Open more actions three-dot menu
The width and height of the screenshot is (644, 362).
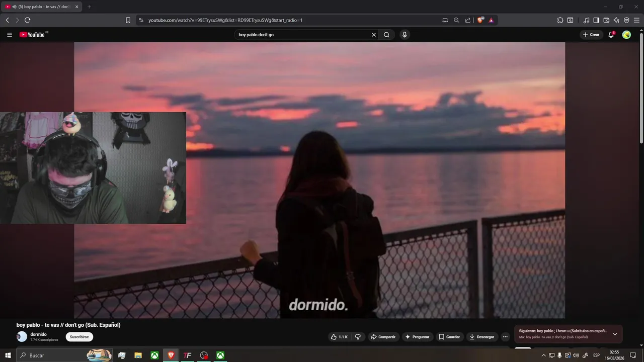click(506, 337)
